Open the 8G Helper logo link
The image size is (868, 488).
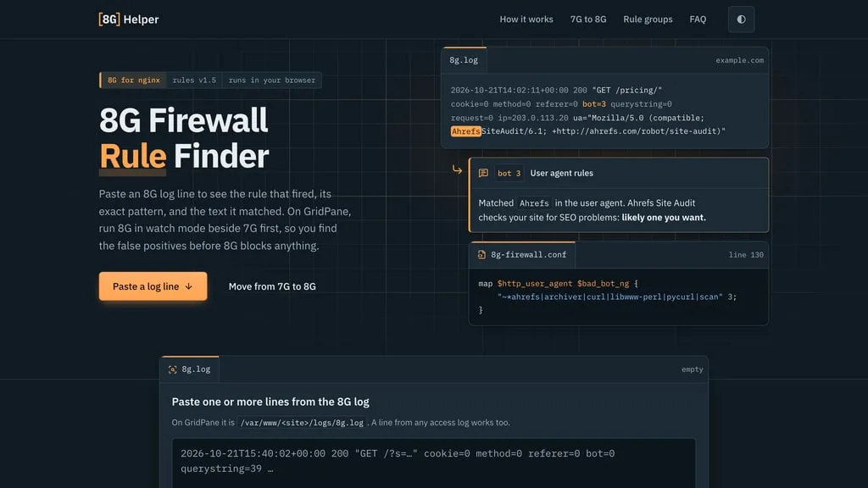pos(129,19)
